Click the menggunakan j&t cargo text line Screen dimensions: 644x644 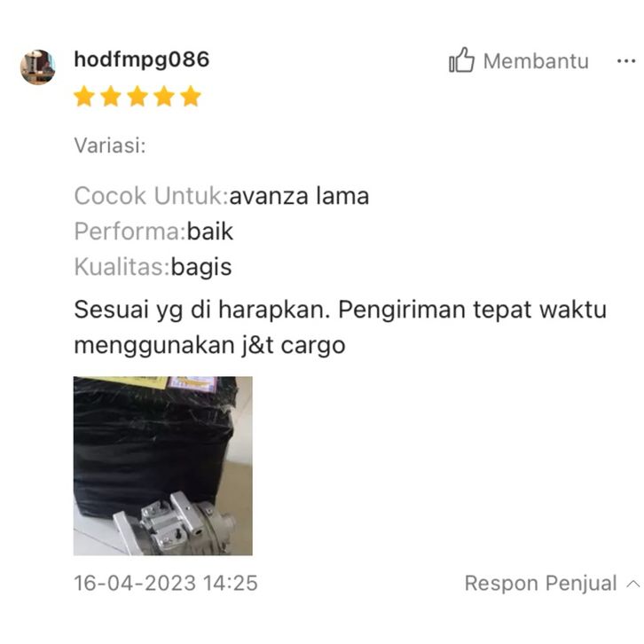pyautogui.click(x=209, y=345)
